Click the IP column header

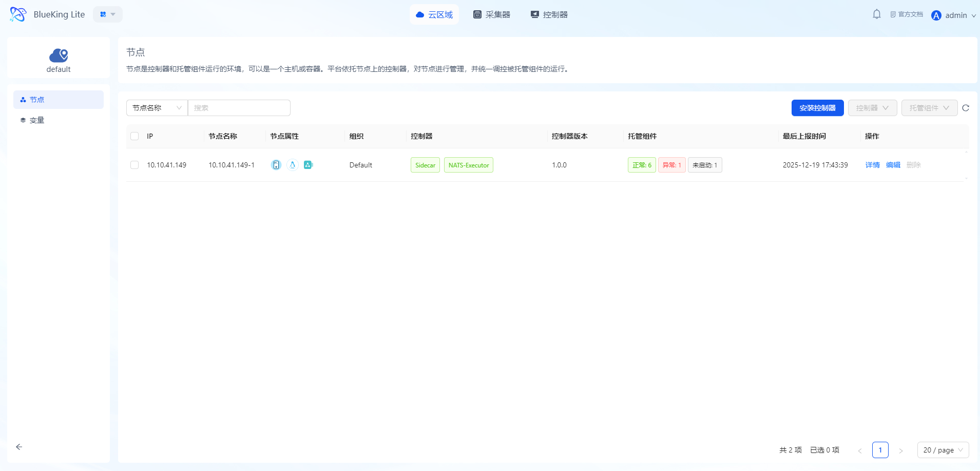point(150,136)
